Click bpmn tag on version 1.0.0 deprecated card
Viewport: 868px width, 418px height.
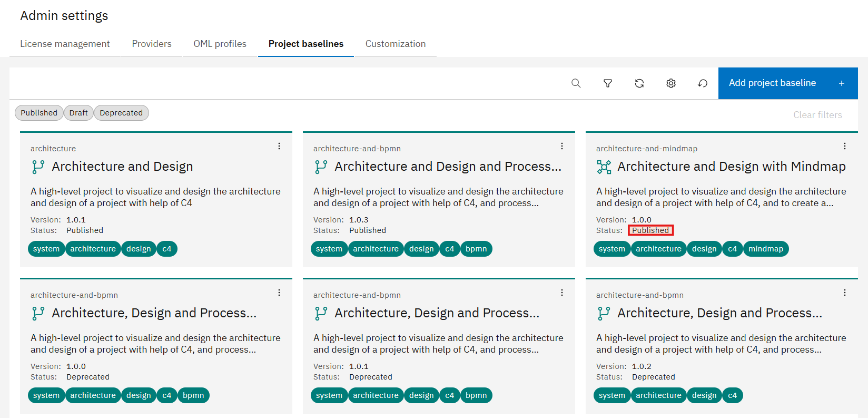[193, 395]
